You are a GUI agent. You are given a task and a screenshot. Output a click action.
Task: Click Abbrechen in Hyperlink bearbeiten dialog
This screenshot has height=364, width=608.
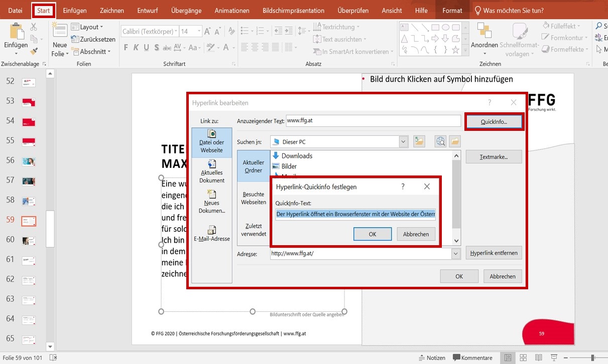click(503, 276)
